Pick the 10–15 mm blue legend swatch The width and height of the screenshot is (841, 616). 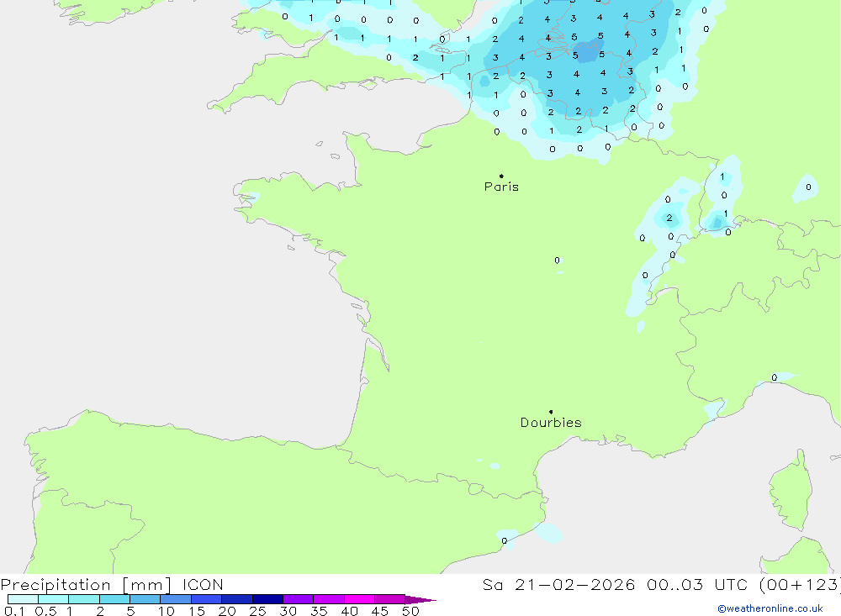[176, 599]
